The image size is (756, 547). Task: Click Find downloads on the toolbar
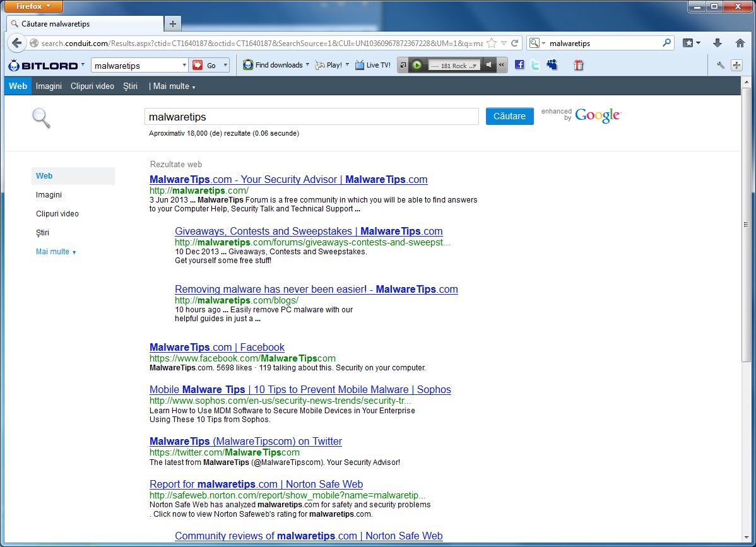click(x=273, y=65)
